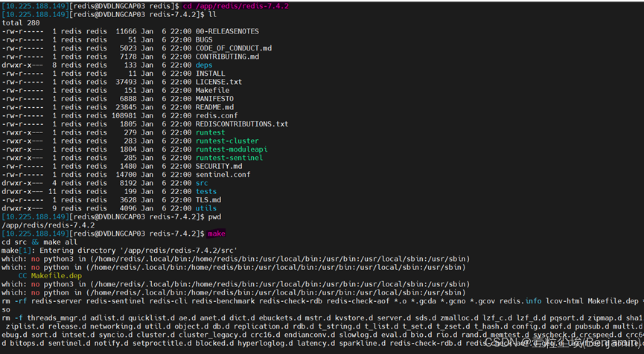Click the blue redis.info text

click(x=520, y=300)
